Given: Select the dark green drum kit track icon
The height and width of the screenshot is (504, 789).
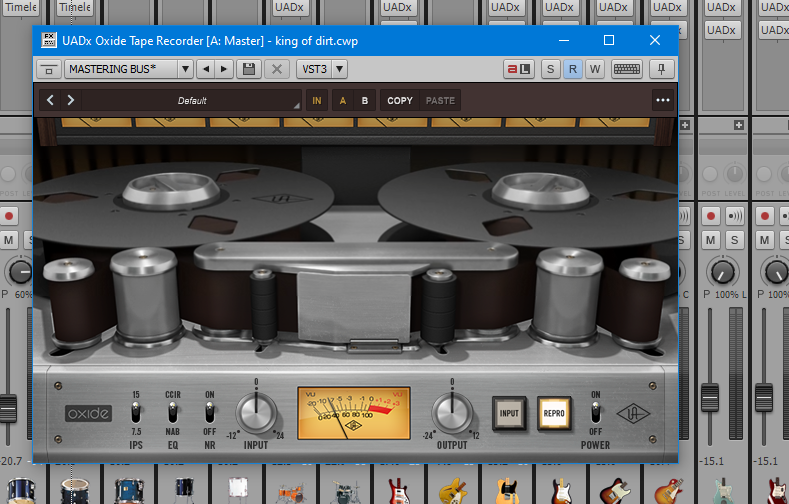Looking at the screenshot, I should point(345,491).
